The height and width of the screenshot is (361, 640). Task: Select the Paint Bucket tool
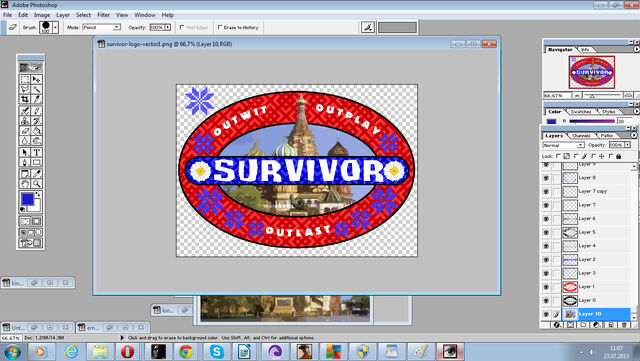pyautogui.click(x=36, y=131)
